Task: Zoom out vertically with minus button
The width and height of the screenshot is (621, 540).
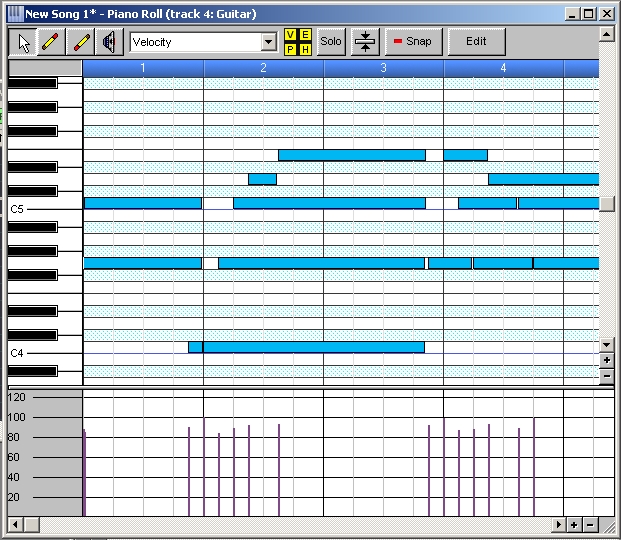Action: coord(606,376)
